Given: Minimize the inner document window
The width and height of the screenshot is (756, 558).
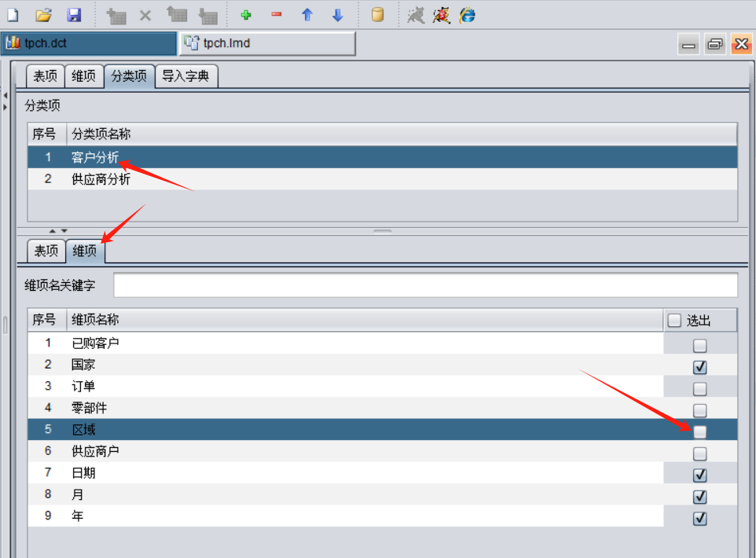Looking at the screenshot, I should coord(688,44).
